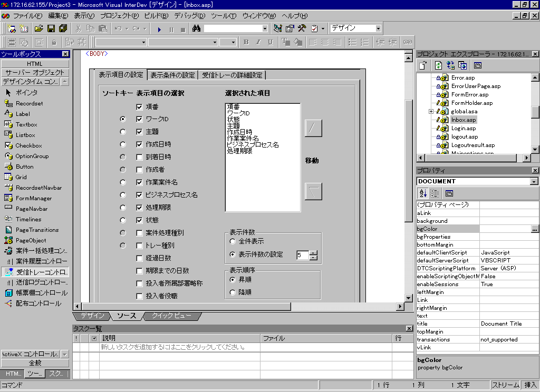Click the Synchronize Files icon in Project Explorer
This screenshot has height=392, width=540.
pyautogui.click(x=450, y=65)
